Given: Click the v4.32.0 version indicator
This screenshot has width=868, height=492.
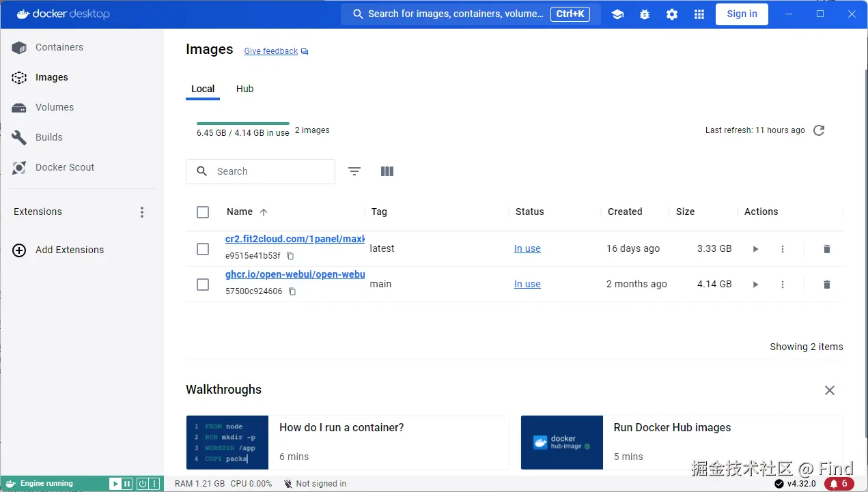Looking at the screenshot, I should (795, 484).
